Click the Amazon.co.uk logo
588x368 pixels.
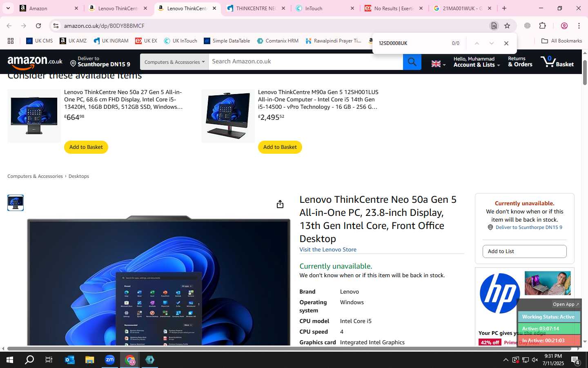pos(35,62)
